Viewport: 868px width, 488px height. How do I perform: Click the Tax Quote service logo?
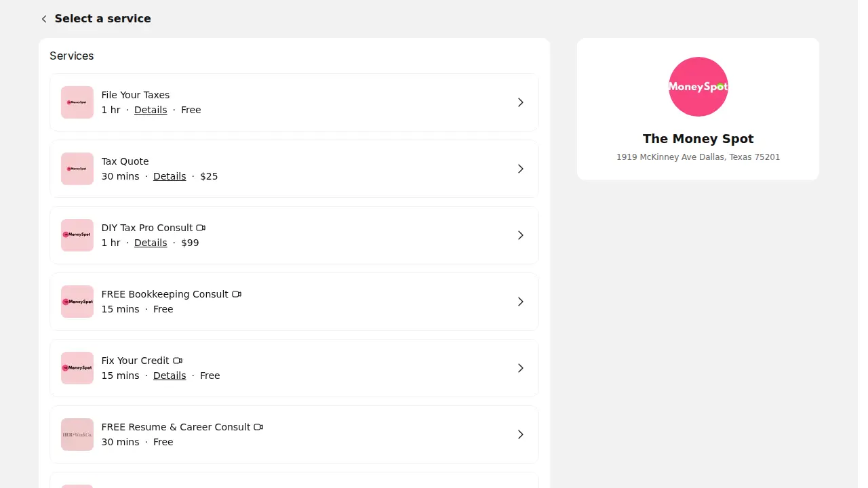(77, 169)
